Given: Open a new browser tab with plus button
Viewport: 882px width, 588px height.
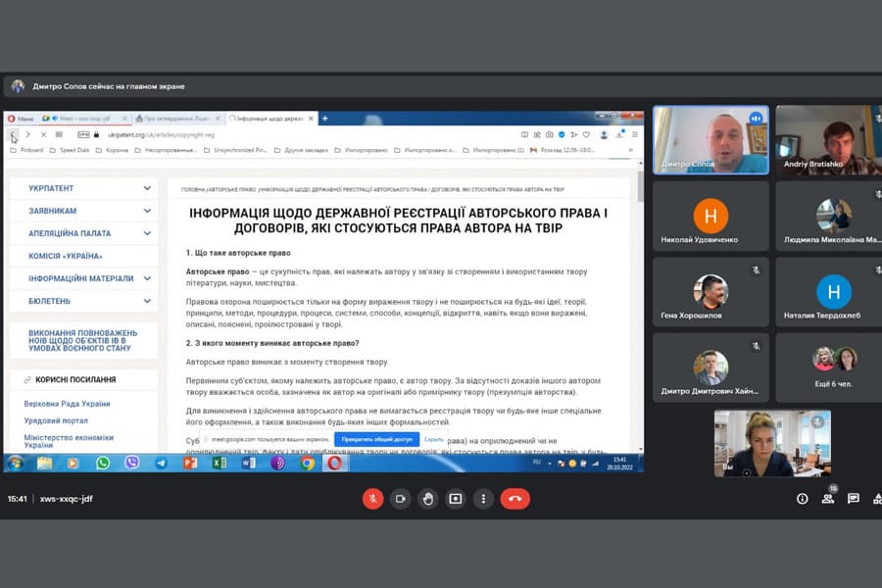Looking at the screenshot, I should click(x=324, y=119).
